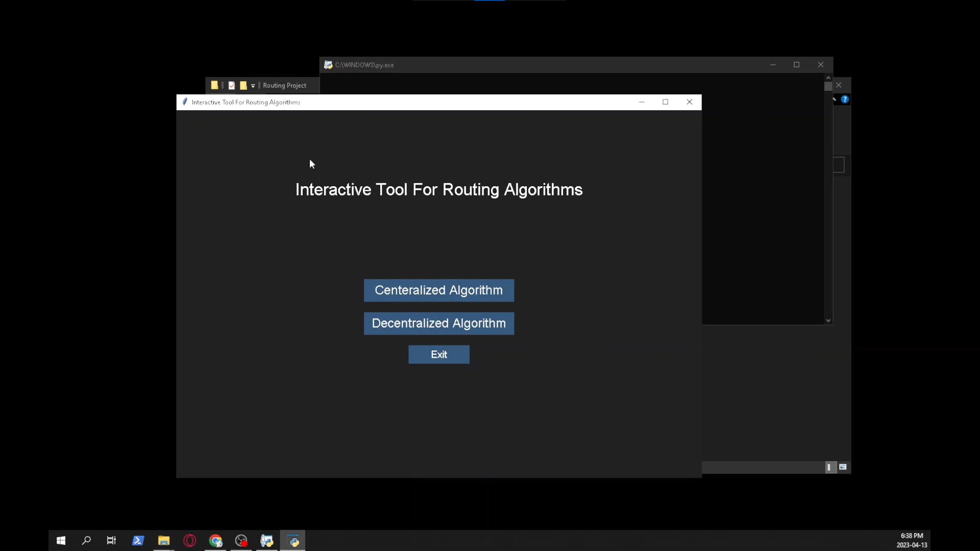Expand Quick Access Toolbar dropdown arrow
This screenshot has width=980, height=551.
click(x=253, y=86)
